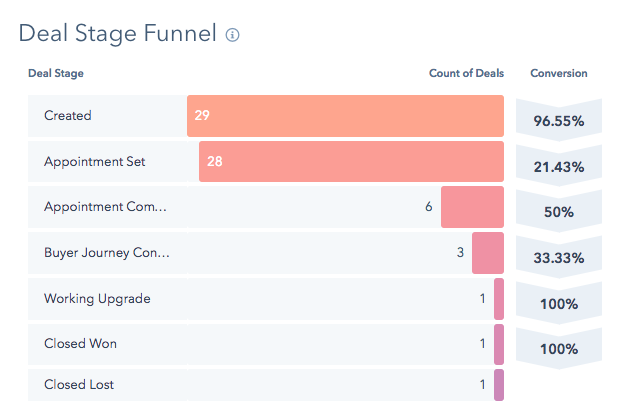This screenshot has height=420, width=643.
Task: Select the truncated Appointment Com… label
Action: pos(105,207)
